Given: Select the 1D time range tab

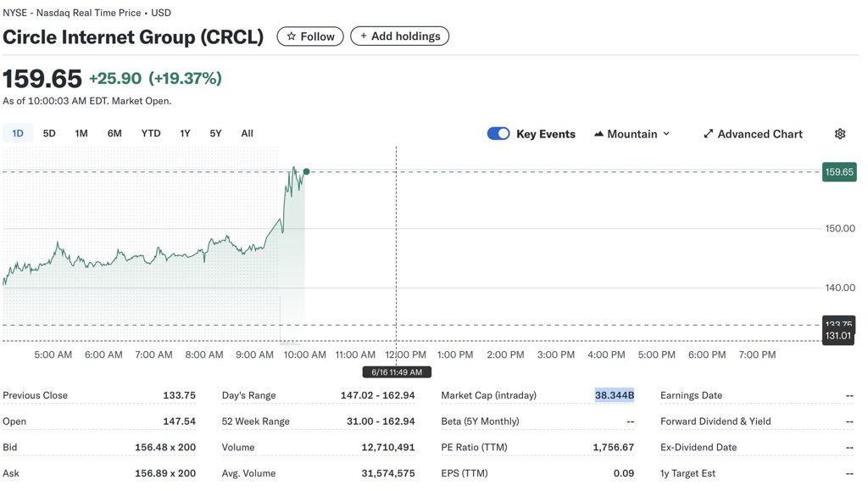Looking at the screenshot, I should [18, 133].
